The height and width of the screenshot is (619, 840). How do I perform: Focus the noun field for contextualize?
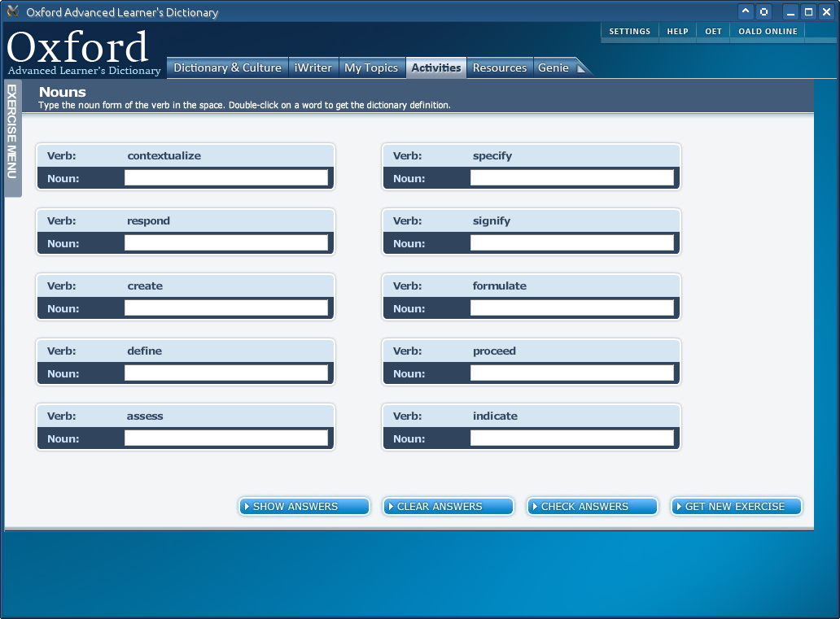(226, 178)
